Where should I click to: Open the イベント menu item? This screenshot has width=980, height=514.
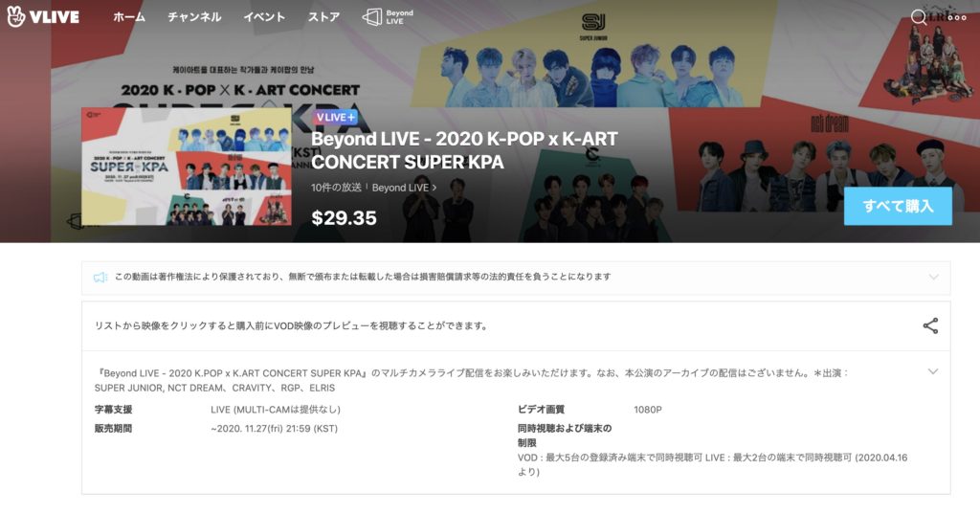click(264, 17)
